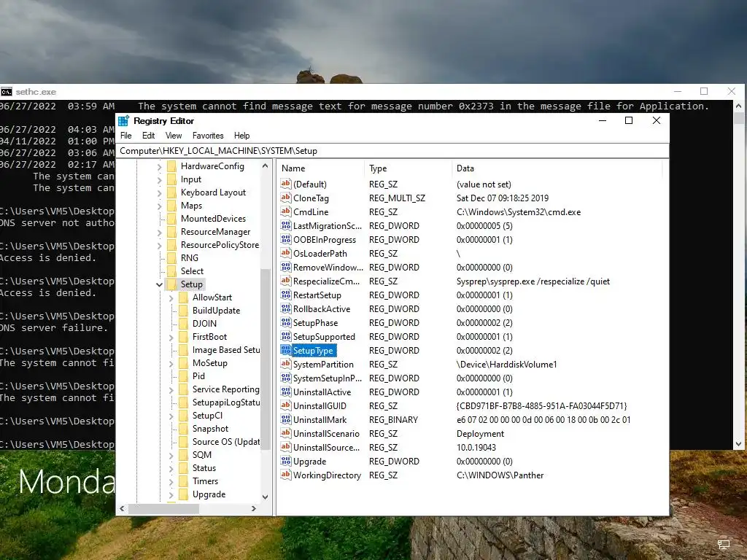This screenshot has width=747, height=560.
Task: Click the Registry Editor title bar icon
Action: 124,121
